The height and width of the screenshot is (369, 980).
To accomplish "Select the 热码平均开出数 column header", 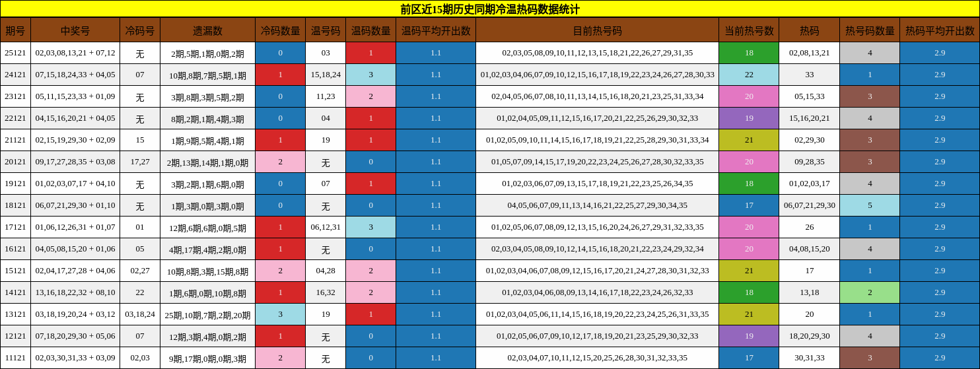I will [940, 30].
